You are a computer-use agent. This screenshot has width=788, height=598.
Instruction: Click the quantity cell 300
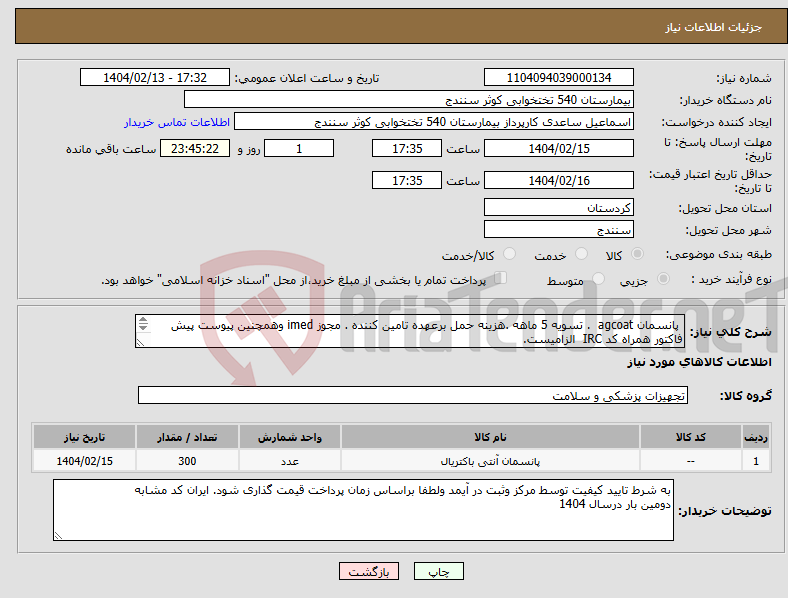click(187, 461)
